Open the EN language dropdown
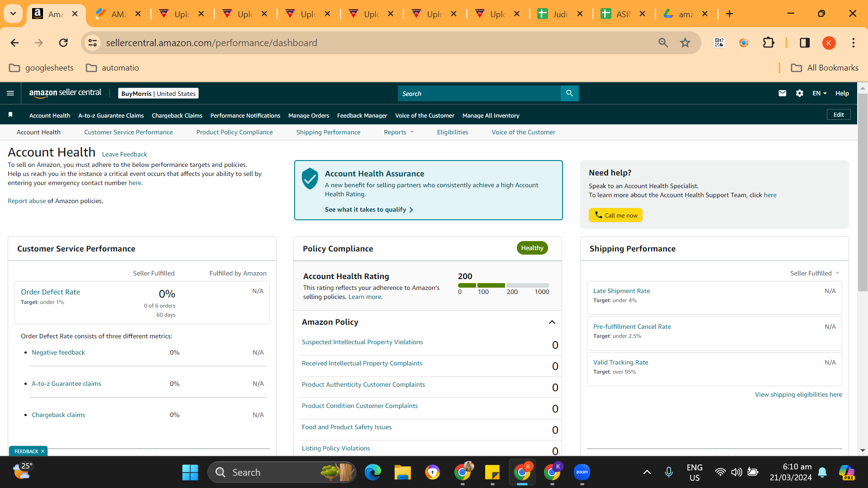 point(819,93)
